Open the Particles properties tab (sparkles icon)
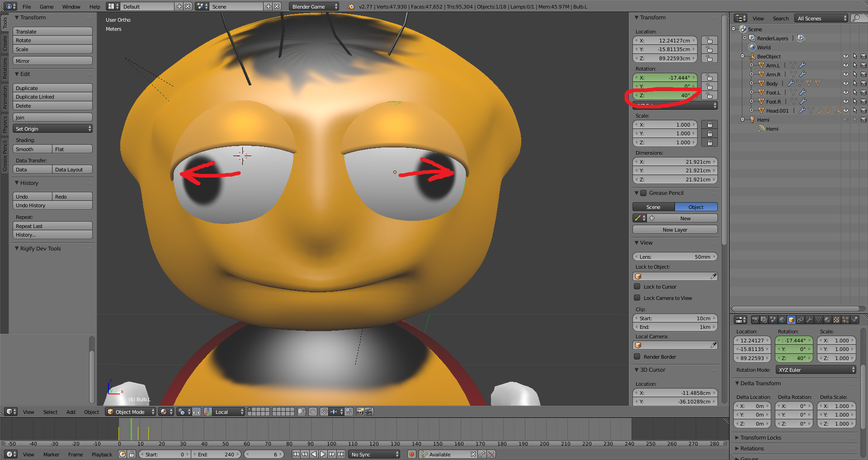 pyautogui.click(x=845, y=320)
